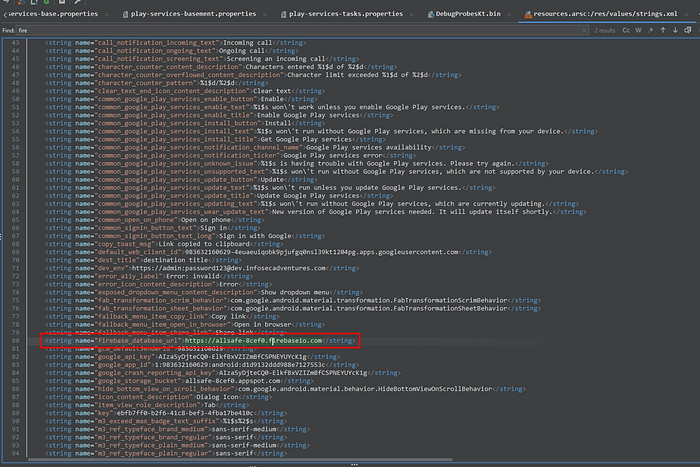Image resolution: width=700 pixels, height=467 pixels.
Task: Click 'Google Play services availability' string
Action: coord(369,147)
